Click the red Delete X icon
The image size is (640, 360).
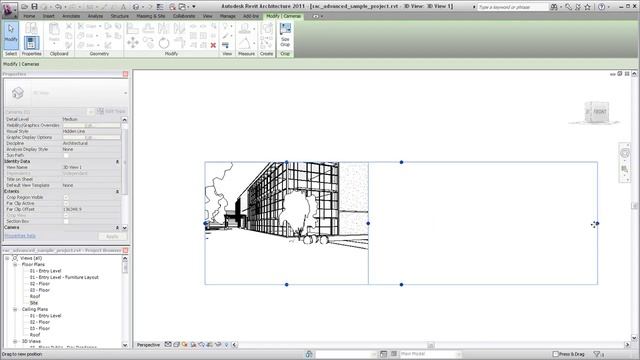click(x=213, y=45)
